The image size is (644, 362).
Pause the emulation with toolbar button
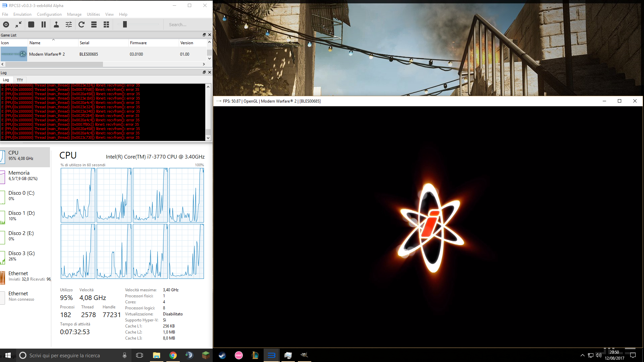(x=44, y=24)
